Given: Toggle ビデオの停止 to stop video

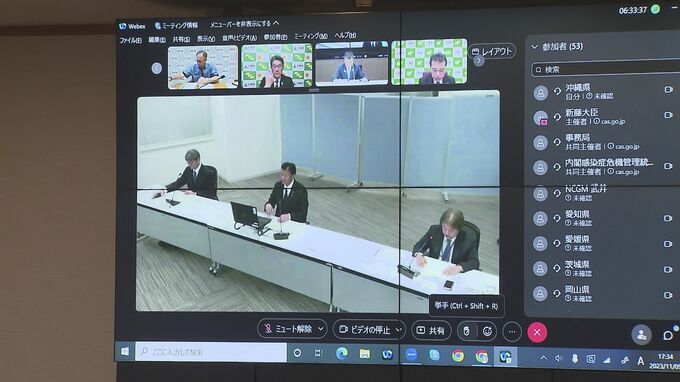Looking at the screenshot, I should [x=364, y=330].
